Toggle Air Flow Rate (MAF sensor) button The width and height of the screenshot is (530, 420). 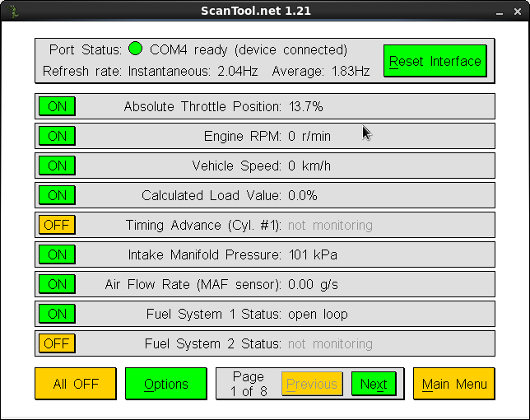point(57,284)
